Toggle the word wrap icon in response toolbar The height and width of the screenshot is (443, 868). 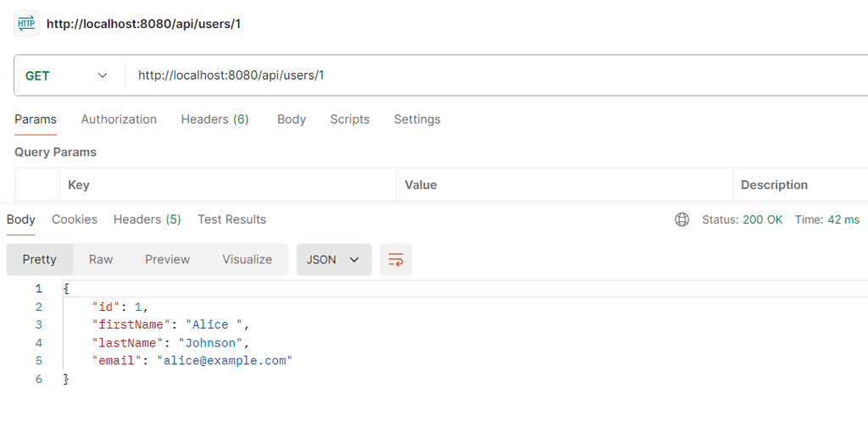tap(396, 259)
